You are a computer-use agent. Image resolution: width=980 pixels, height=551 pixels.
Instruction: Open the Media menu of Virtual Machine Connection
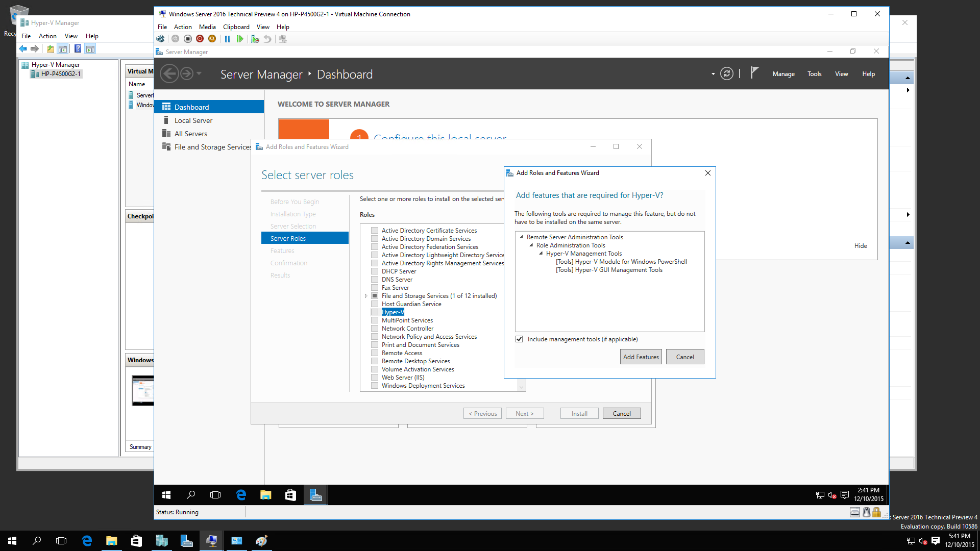(207, 27)
